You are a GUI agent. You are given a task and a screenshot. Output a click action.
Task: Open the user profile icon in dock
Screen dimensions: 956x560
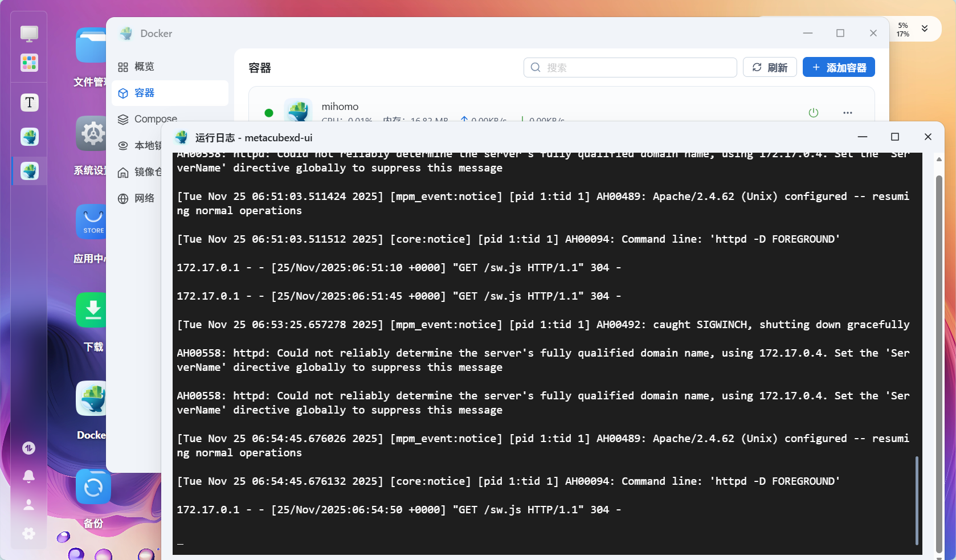click(29, 505)
